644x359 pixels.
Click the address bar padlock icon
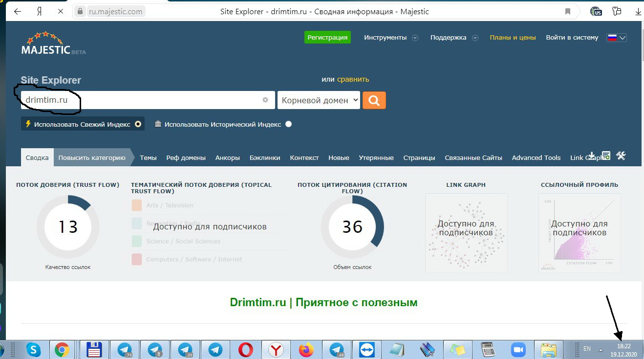coord(80,12)
